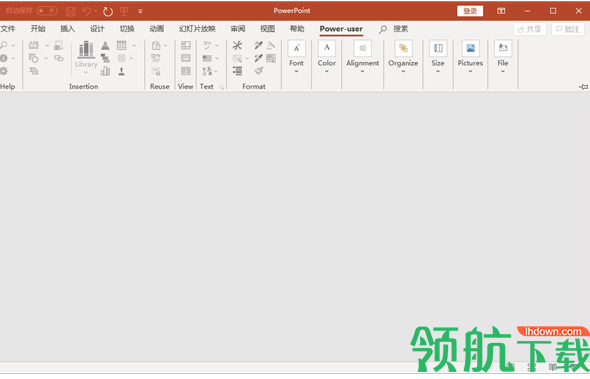The height and width of the screenshot is (379, 590).
Task: Open the Font dropdown in ribbon
Action: (297, 56)
